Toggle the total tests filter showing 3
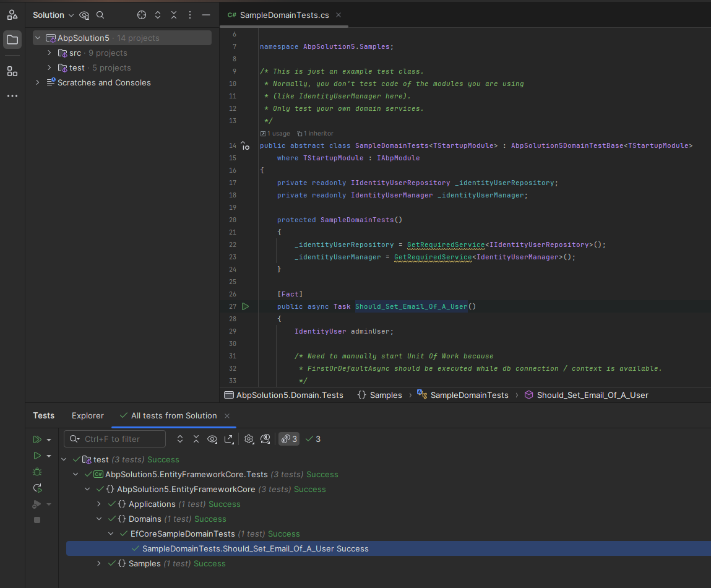Viewport: 711px width, 588px height. pos(289,439)
